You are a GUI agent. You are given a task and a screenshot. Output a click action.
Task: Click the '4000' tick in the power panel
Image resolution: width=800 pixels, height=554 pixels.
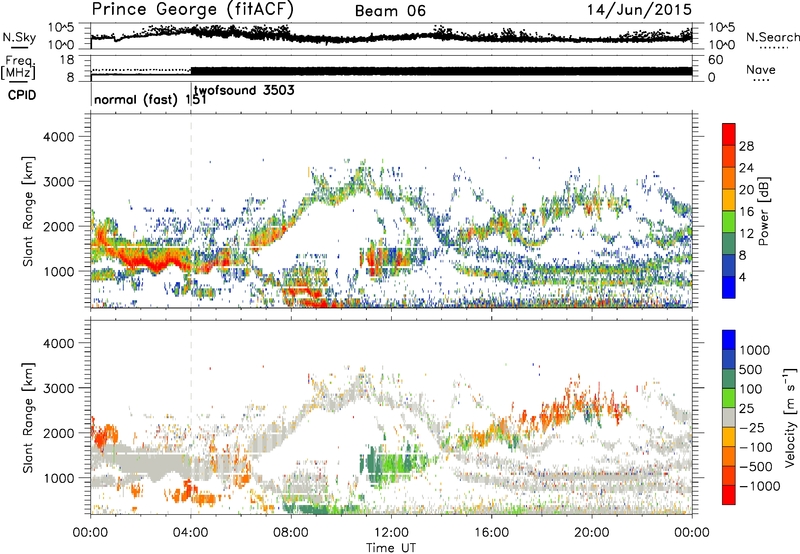[x=59, y=137]
